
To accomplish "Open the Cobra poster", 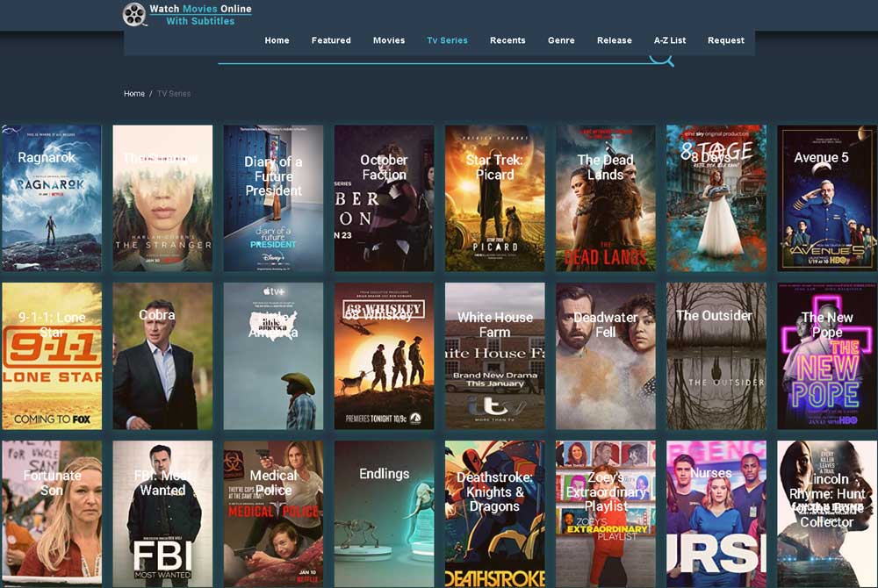I will point(162,355).
